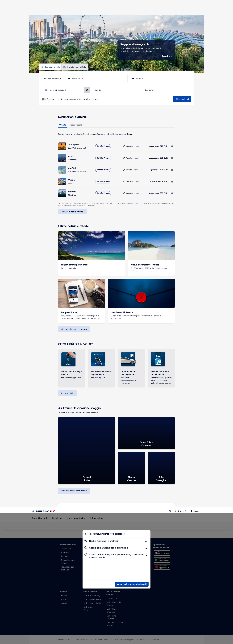The height and width of the screenshot is (644, 233).
Task: Change departure city Roma dropdown
Action: click(x=131, y=134)
